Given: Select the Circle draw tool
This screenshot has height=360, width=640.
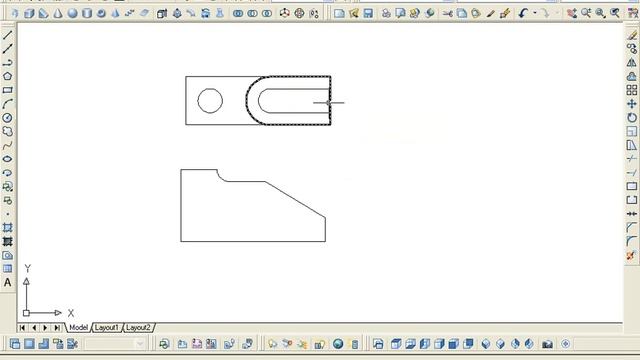Looking at the screenshot, I should (7, 118).
